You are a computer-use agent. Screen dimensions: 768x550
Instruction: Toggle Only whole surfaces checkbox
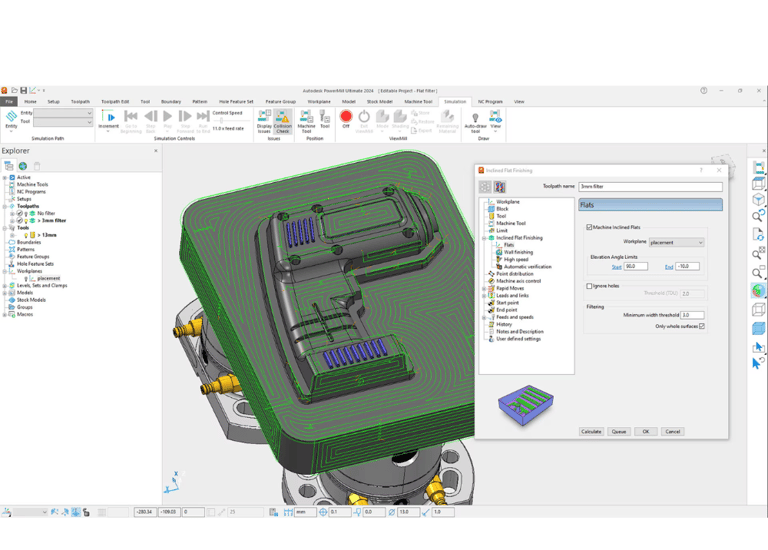click(x=702, y=326)
